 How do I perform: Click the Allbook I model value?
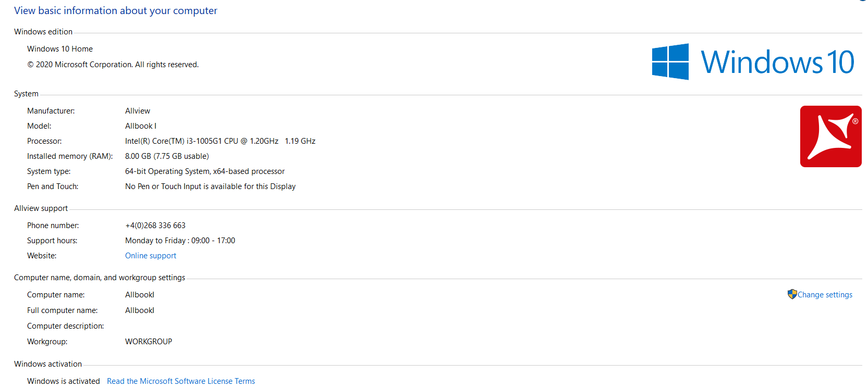tap(141, 126)
